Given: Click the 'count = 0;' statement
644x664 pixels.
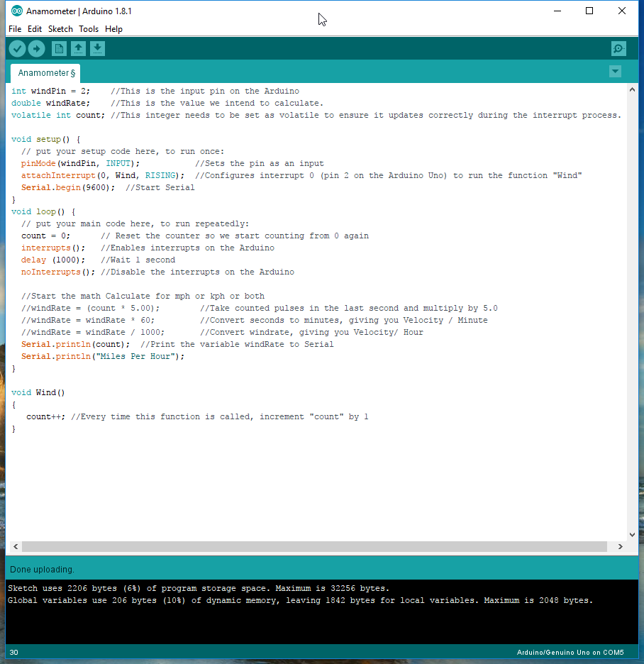Looking at the screenshot, I should [45, 236].
